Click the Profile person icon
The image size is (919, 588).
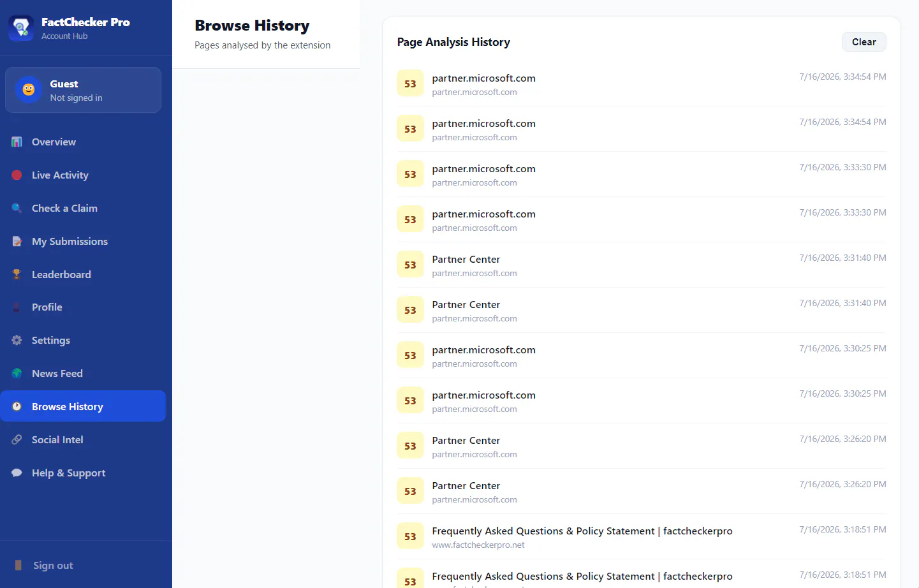pos(17,307)
